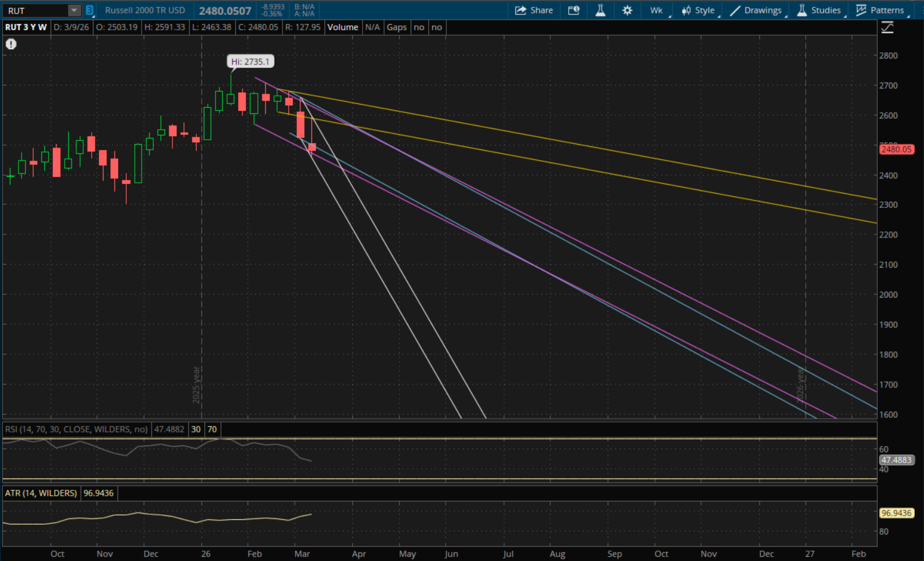
Task: Open the Style candlestick menu
Action: tap(698, 10)
